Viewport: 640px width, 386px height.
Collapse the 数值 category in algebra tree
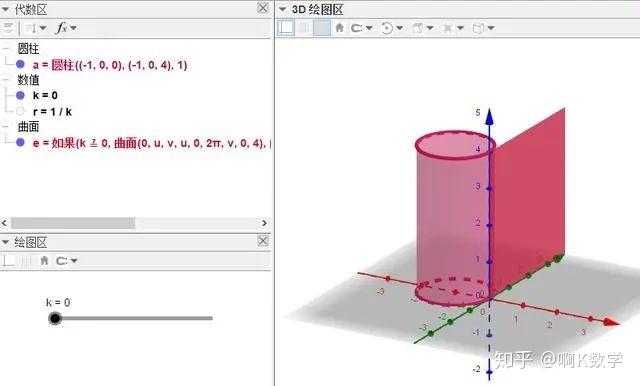[5, 80]
